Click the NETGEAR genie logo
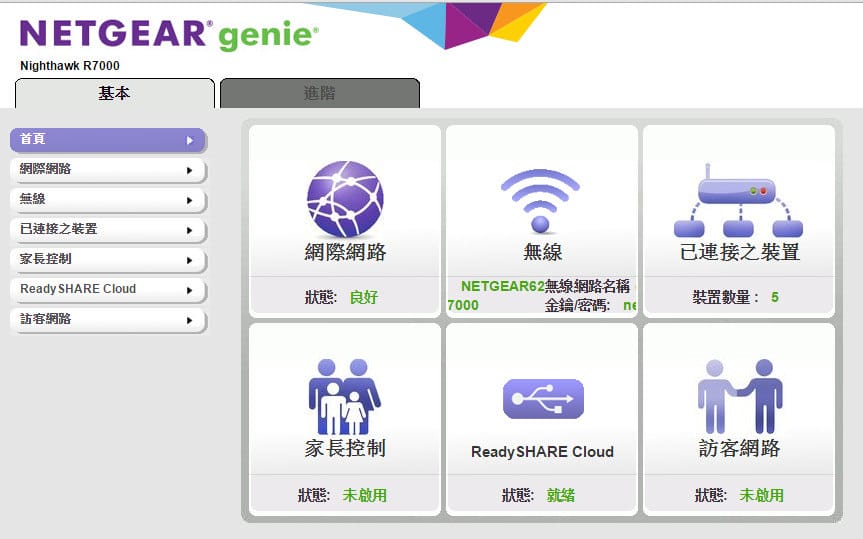Image resolution: width=863 pixels, height=539 pixels. coord(169,34)
